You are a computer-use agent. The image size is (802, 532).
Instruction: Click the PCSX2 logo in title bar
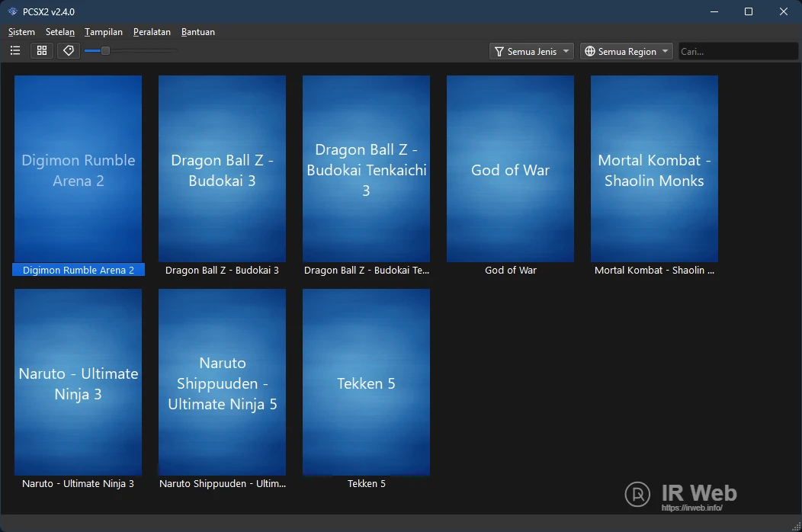coord(12,11)
